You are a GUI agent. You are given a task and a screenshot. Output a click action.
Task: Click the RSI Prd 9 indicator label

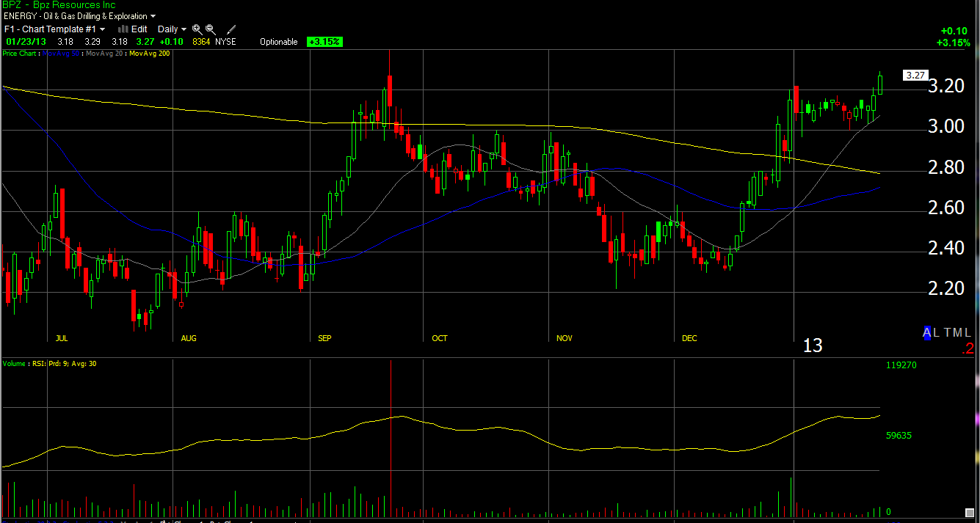point(49,363)
